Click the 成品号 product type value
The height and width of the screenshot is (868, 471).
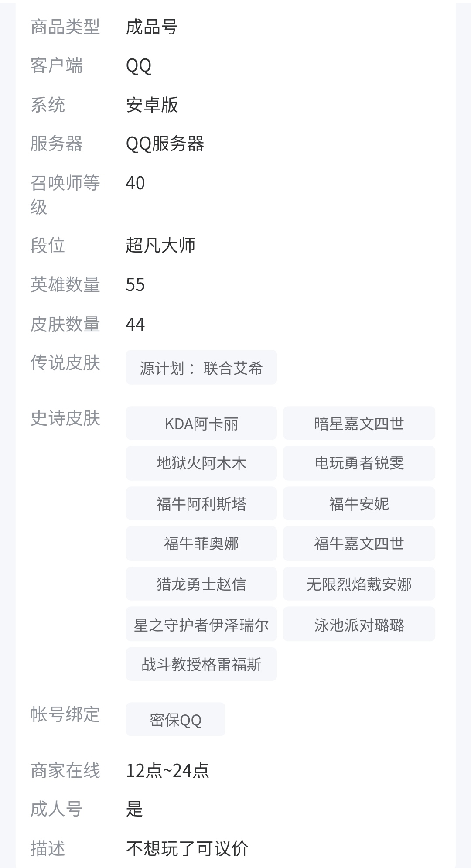pyautogui.click(x=151, y=27)
